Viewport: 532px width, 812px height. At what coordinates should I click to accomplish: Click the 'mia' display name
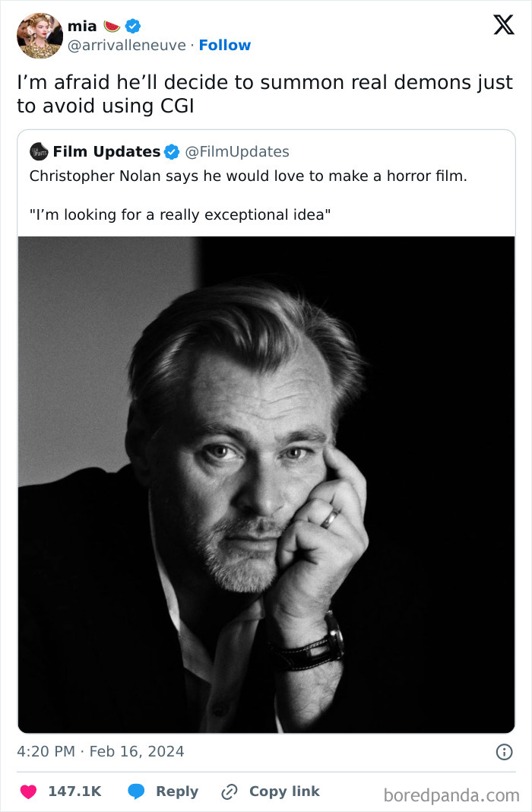[x=82, y=26]
